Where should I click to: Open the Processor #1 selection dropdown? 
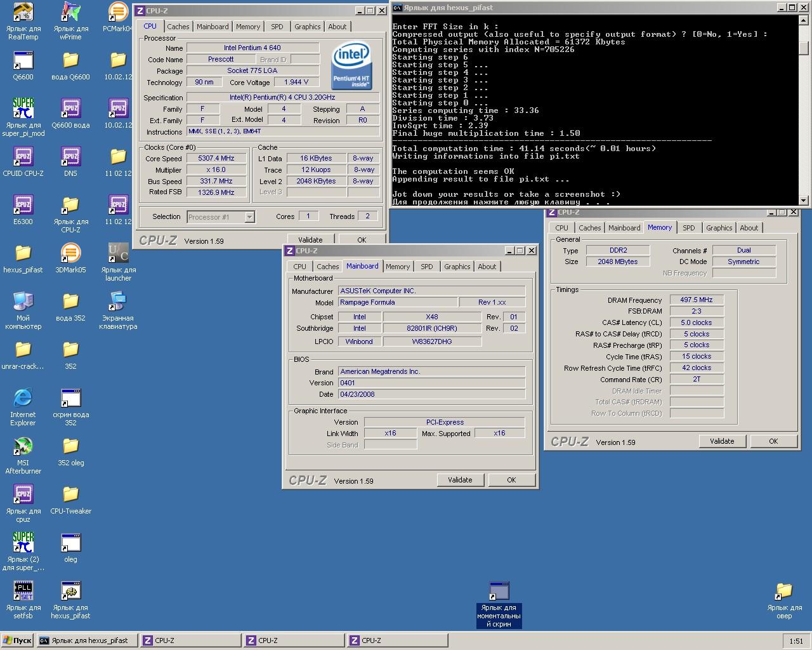pyautogui.click(x=221, y=217)
